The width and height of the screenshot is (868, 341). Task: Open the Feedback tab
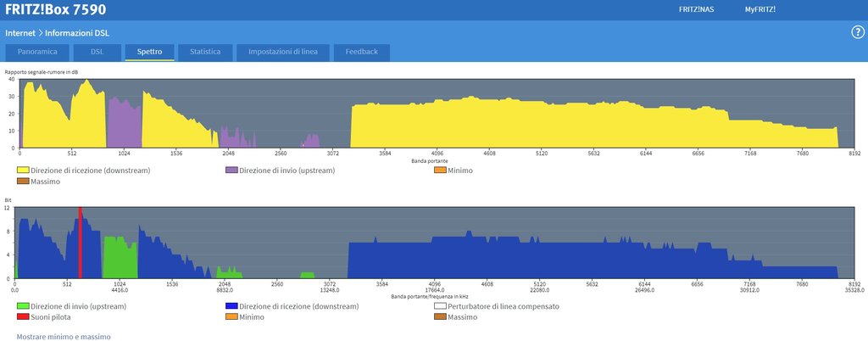tap(362, 52)
